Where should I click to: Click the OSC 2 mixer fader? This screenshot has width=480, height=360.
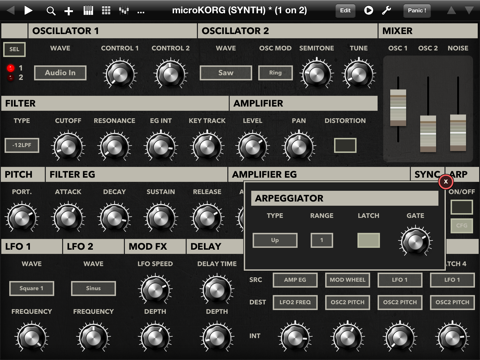click(428, 133)
